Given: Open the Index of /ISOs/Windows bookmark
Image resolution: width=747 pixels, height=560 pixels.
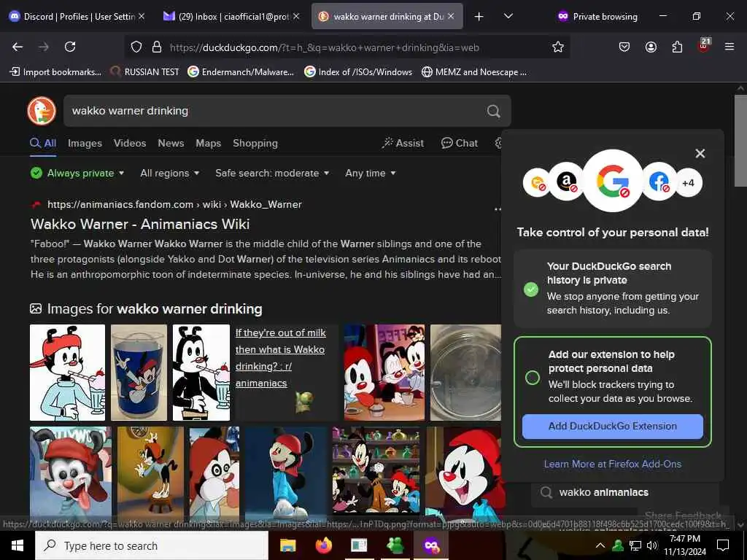Looking at the screenshot, I should 358,72.
